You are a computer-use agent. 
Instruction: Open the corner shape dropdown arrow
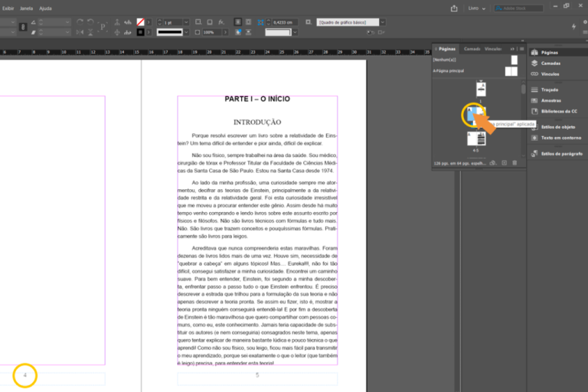(296, 33)
